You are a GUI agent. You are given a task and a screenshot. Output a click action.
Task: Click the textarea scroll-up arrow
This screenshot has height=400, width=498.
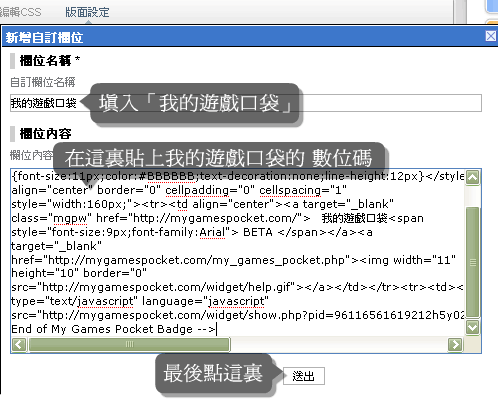coord(472,177)
